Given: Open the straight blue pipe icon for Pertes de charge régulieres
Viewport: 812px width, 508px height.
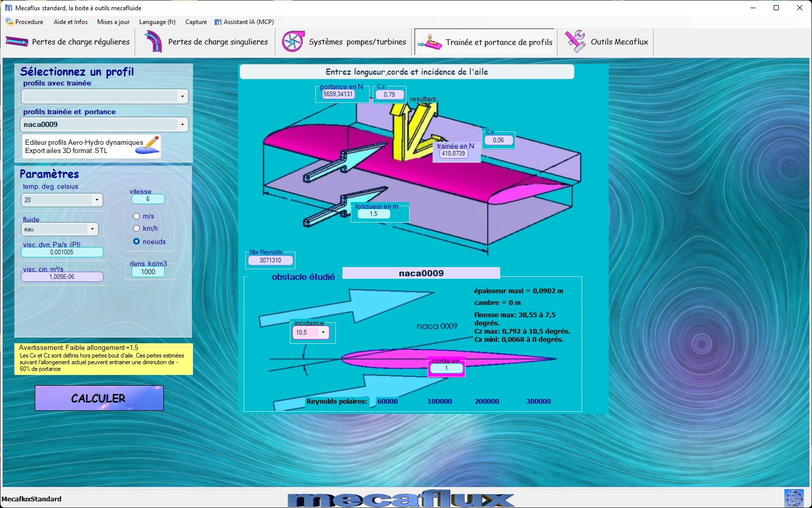Looking at the screenshot, I should pyautogui.click(x=16, y=42).
